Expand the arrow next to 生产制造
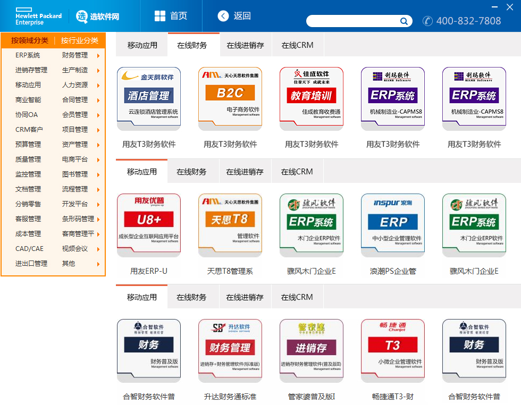 click(98, 70)
